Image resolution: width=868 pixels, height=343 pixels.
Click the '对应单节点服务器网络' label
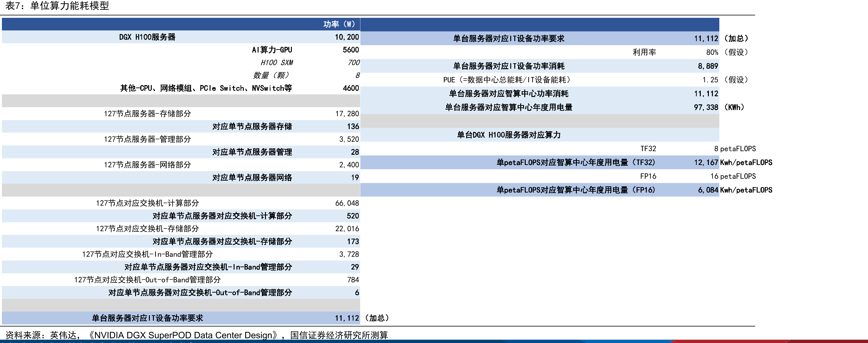click(252, 178)
